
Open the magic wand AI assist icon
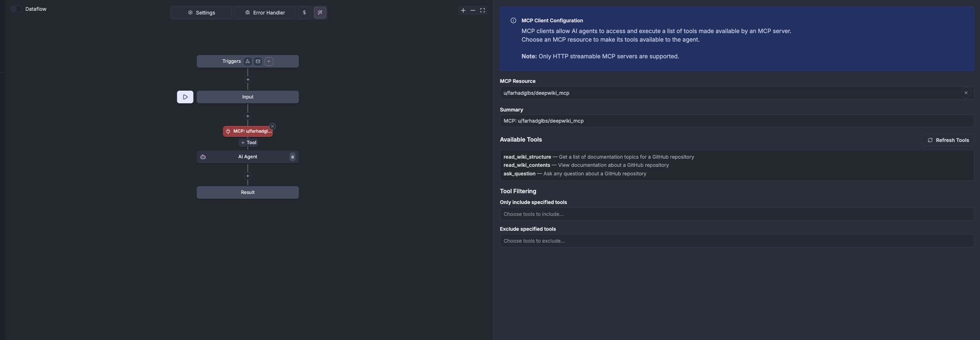[x=320, y=13]
